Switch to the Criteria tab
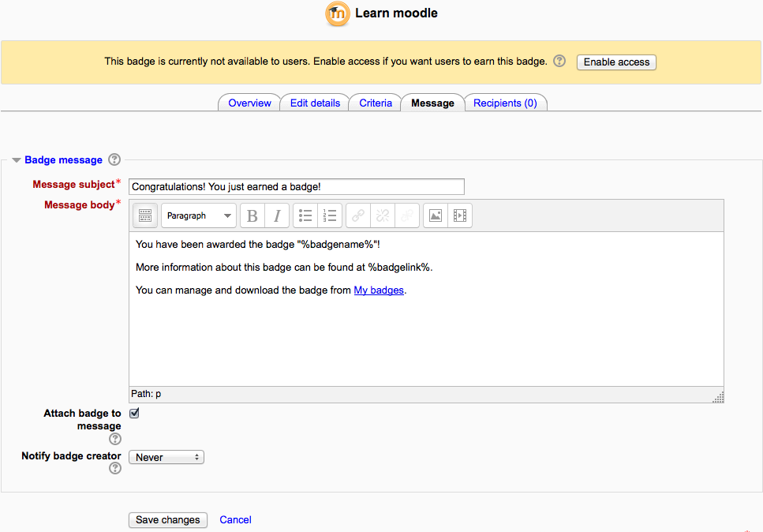This screenshot has height=532, width=763. point(375,103)
